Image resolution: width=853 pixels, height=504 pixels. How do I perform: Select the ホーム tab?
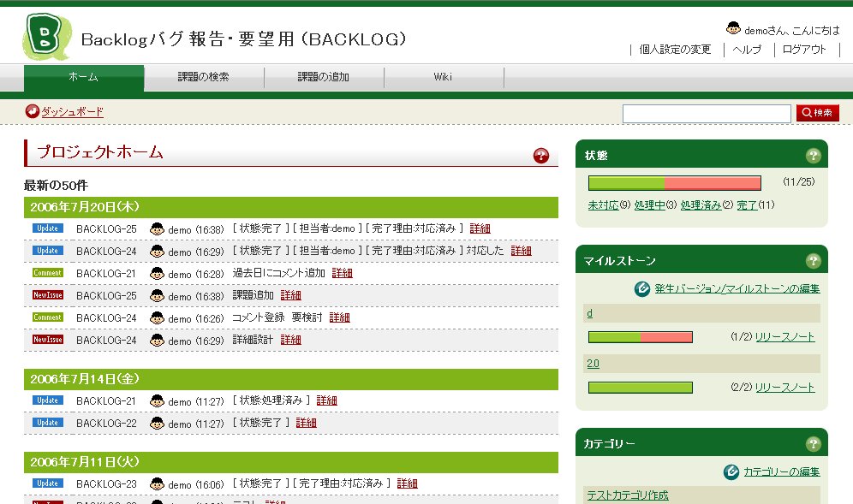[x=84, y=78]
